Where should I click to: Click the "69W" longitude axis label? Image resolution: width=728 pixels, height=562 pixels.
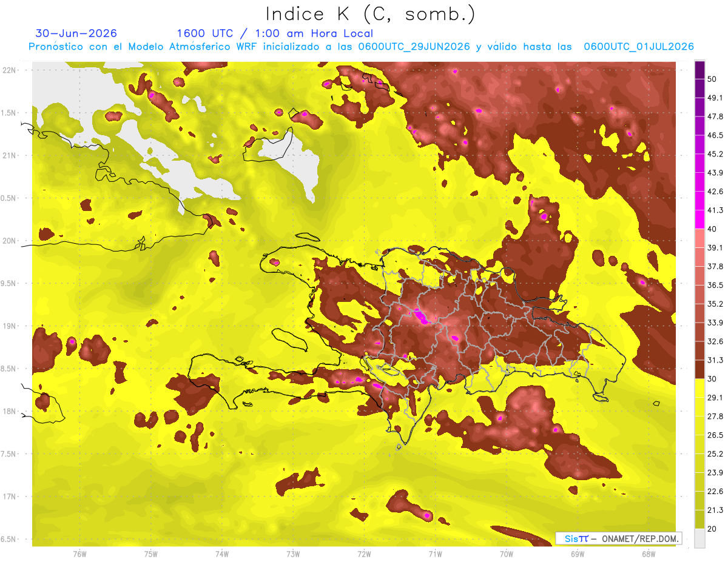tap(578, 554)
